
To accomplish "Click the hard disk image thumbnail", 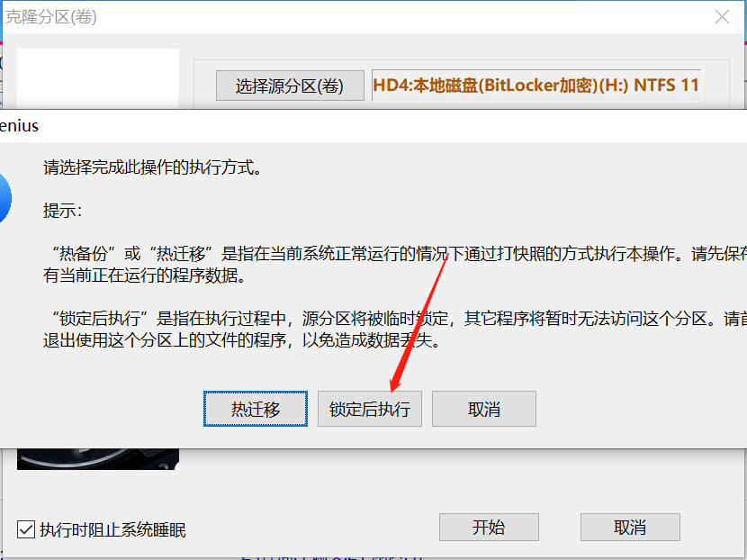I will 98,459.
